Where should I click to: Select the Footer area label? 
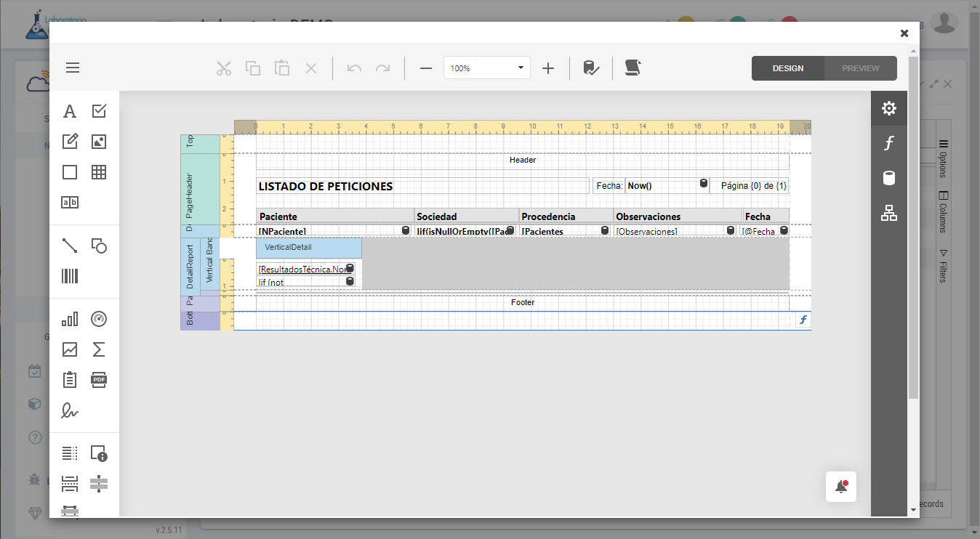[x=523, y=302]
